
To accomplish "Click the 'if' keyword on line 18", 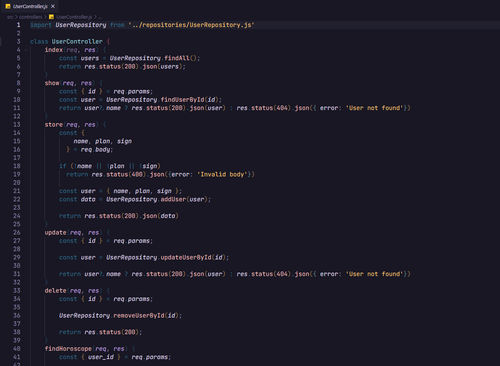I will coord(63,166).
